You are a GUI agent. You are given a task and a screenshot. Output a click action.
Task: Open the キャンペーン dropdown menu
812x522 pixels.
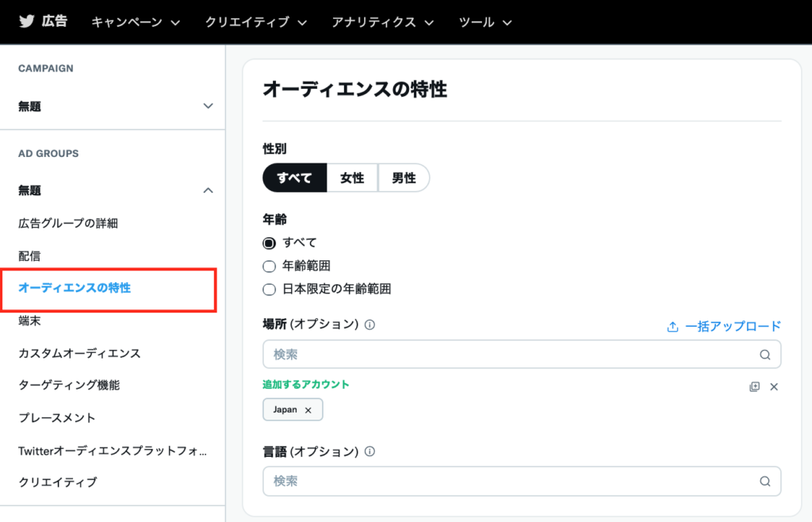click(x=136, y=22)
